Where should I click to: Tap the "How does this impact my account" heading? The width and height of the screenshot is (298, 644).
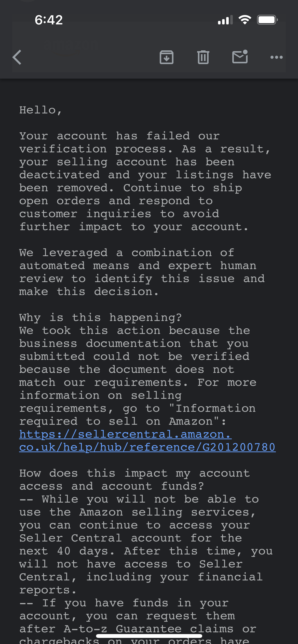click(134, 473)
